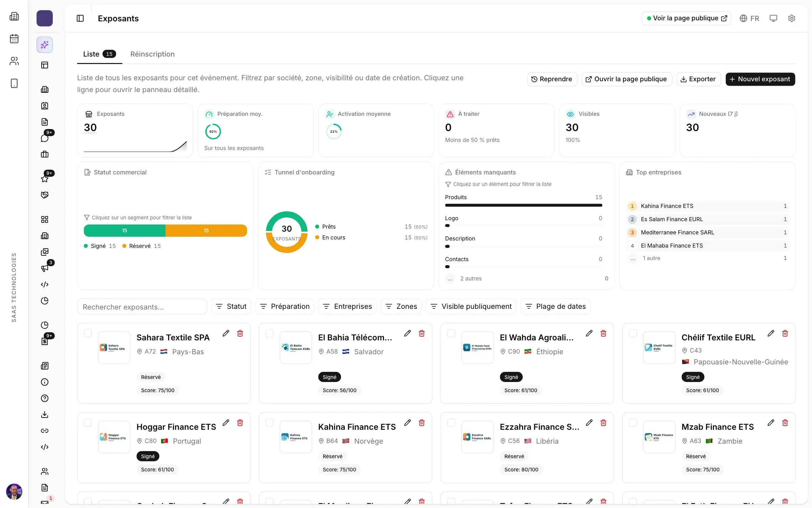Viewport: 812px width, 508px height.
Task: Delete Mzab Finance ETS trash icon
Action: click(x=785, y=423)
